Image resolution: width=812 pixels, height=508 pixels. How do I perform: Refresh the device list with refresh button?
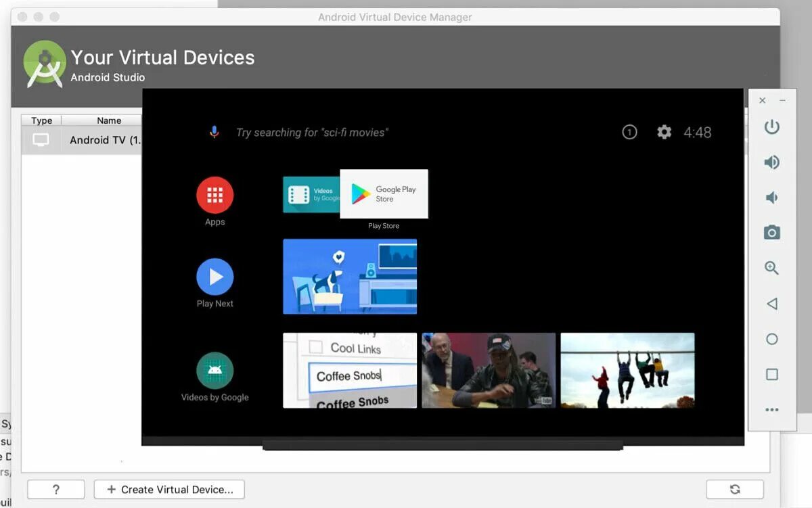pyautogui.click(x=735, y=489)
